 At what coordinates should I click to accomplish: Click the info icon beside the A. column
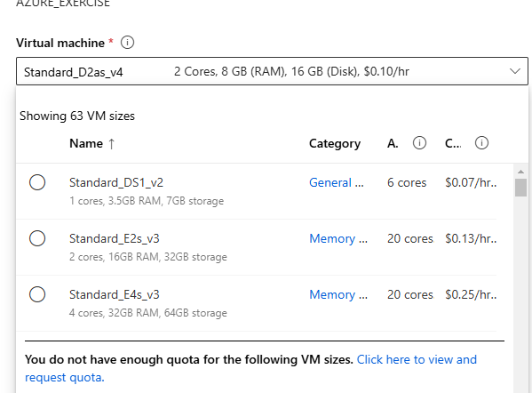[x=419, y=143]
